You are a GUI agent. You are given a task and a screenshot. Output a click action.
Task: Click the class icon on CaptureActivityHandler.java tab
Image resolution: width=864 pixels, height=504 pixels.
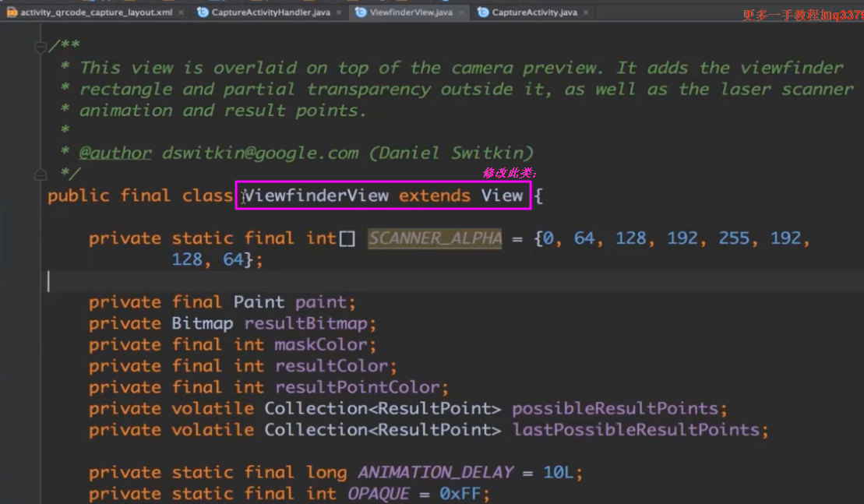point(203,12)
